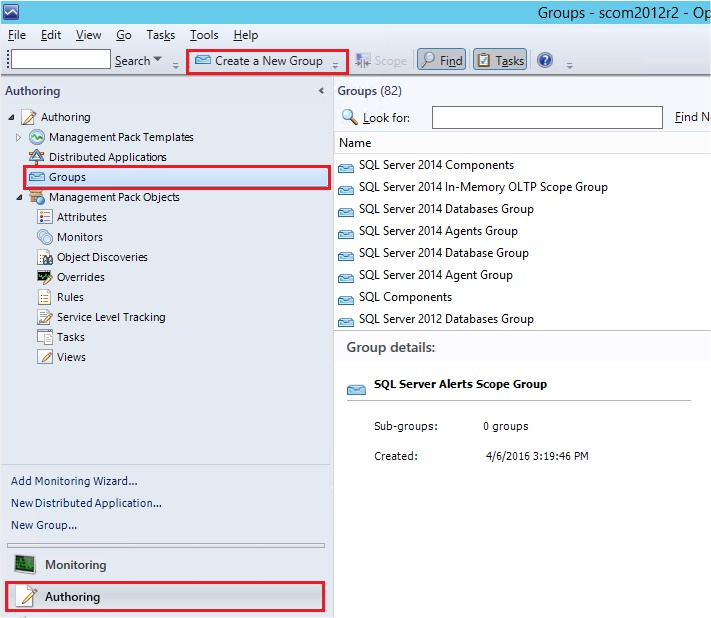Image resolution: width=711 pixels, height=618 pixels.
Task: Click icon of SQL Server 2014 Databases Group
Action: pos(346,212)
